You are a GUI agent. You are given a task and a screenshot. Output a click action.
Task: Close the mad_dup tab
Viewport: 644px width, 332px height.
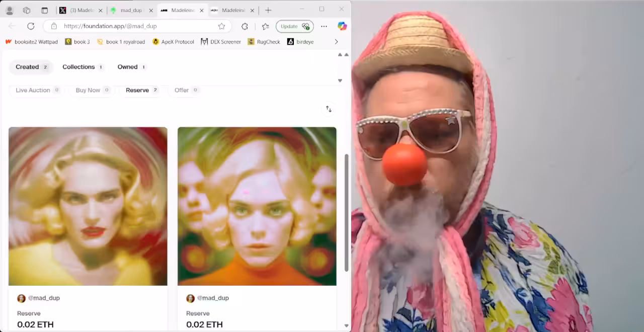(x=150, y=10)
